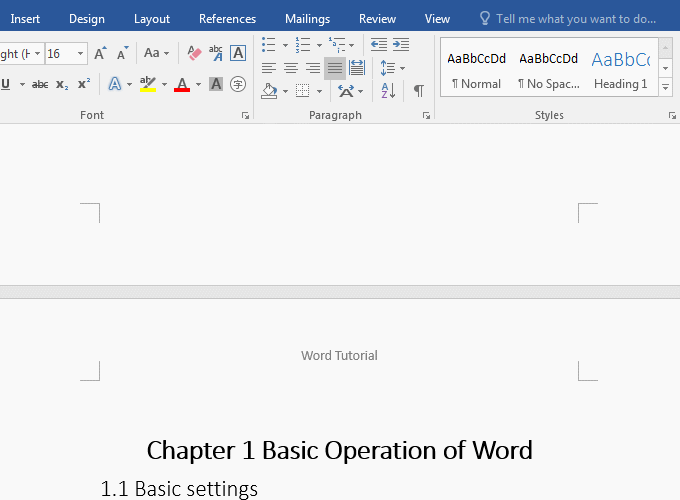The width and height of the screenshot is (680, 500).
Task: Click the Character Border icon
Action: point(238,54)
